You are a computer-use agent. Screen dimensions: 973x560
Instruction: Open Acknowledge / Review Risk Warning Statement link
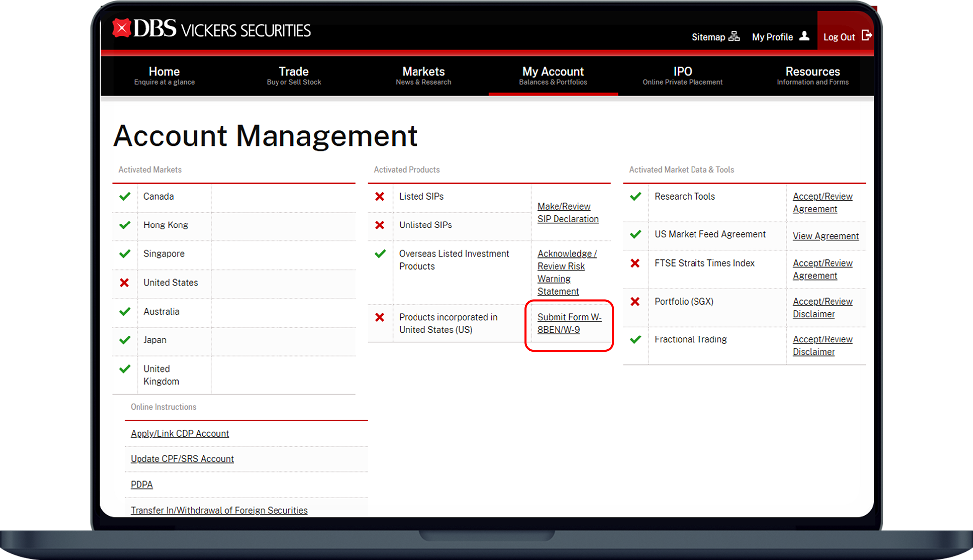[567, 273]
